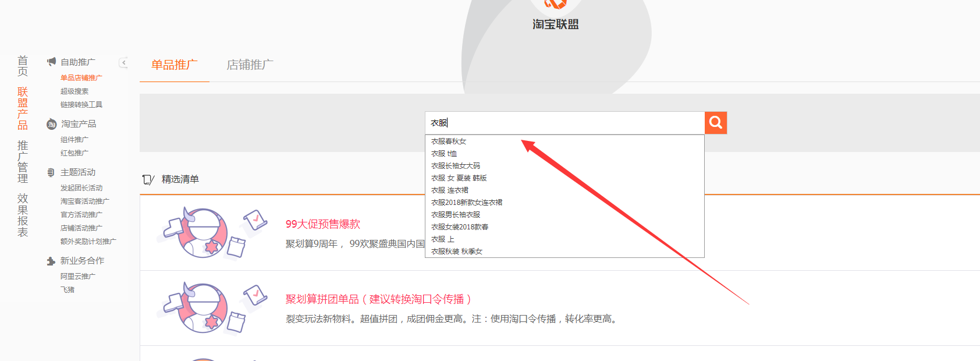Screen dimensions: 980x361
Task: Go to 首页 in the left navigation
Action: coord(23,66)
